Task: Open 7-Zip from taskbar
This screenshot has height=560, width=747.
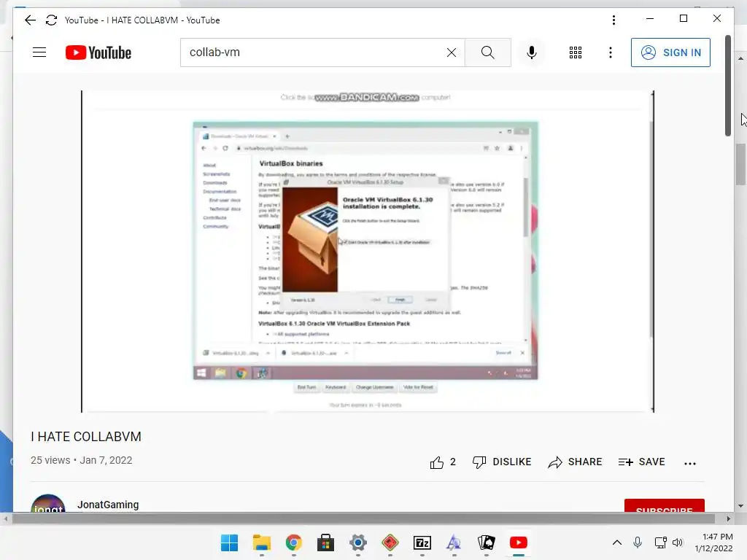Action: click(422, 542)
